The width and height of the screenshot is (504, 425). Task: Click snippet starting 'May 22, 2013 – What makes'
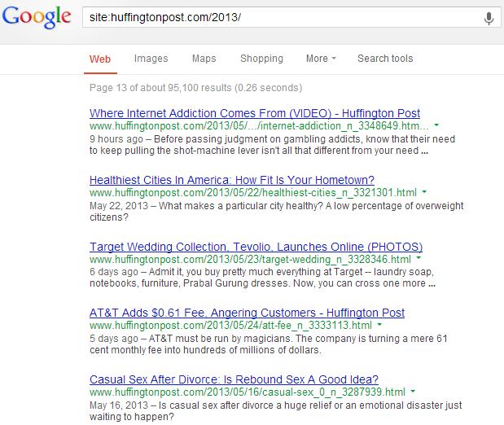click(x=277, y=212)
